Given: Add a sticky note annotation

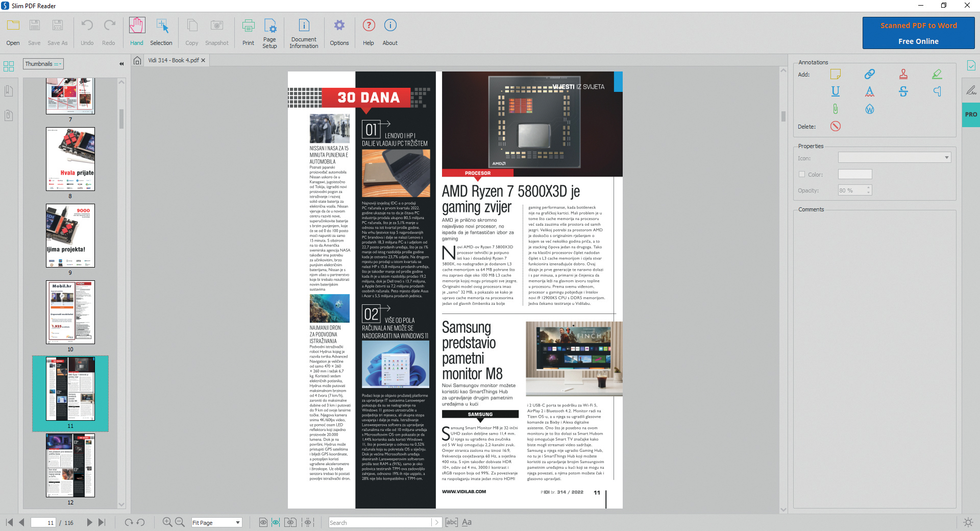Looking at the screenshot, I should click(835, 75).
